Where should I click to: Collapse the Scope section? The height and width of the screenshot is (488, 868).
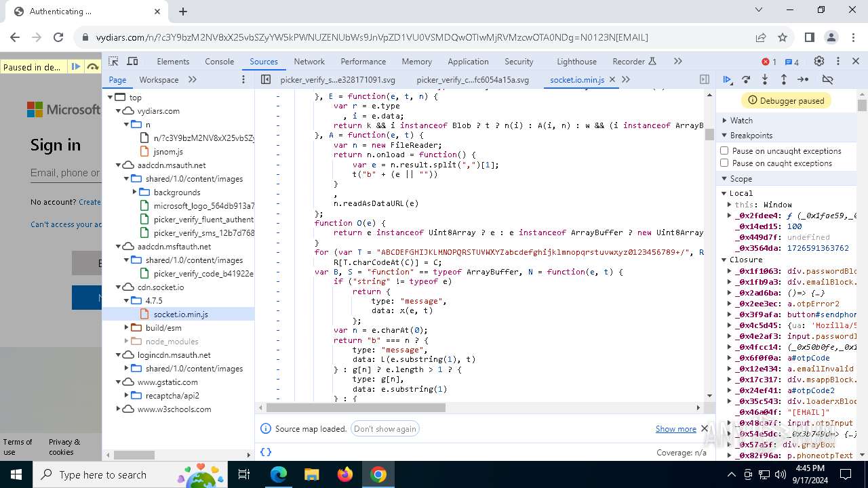[741, 178]
